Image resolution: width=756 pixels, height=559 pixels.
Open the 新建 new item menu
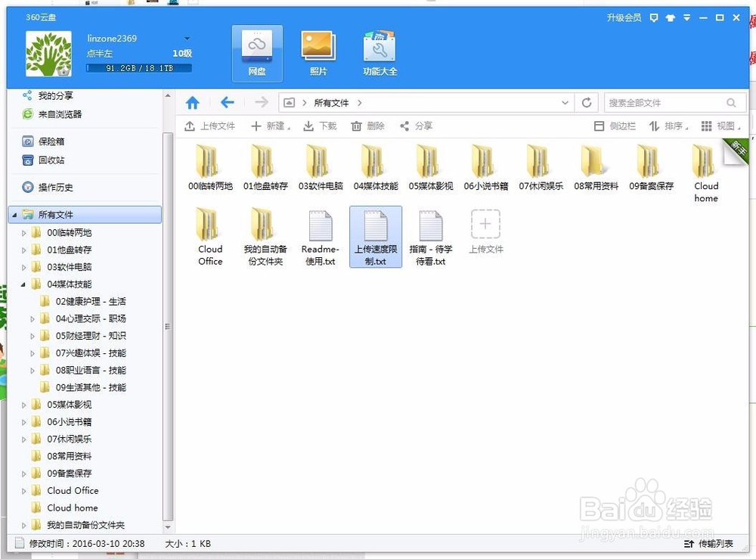coord(271,126)
